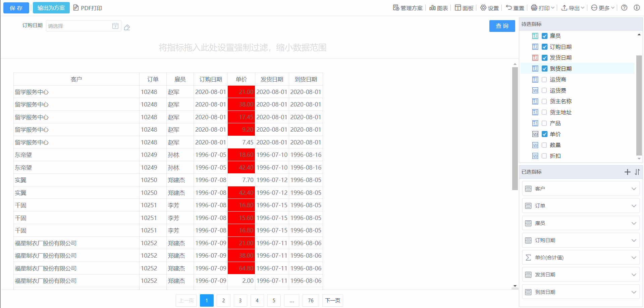The width and height of the screenshot is (644, 308).
Task: Open the 更多 menu
Action: coord(603,8)
